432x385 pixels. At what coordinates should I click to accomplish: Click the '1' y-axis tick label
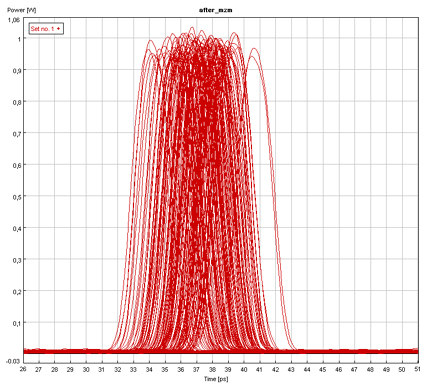pos(19,39)
